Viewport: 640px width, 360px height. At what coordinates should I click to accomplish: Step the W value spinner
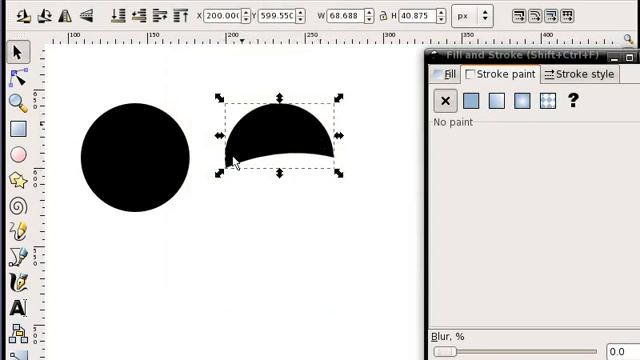point(369,16)
